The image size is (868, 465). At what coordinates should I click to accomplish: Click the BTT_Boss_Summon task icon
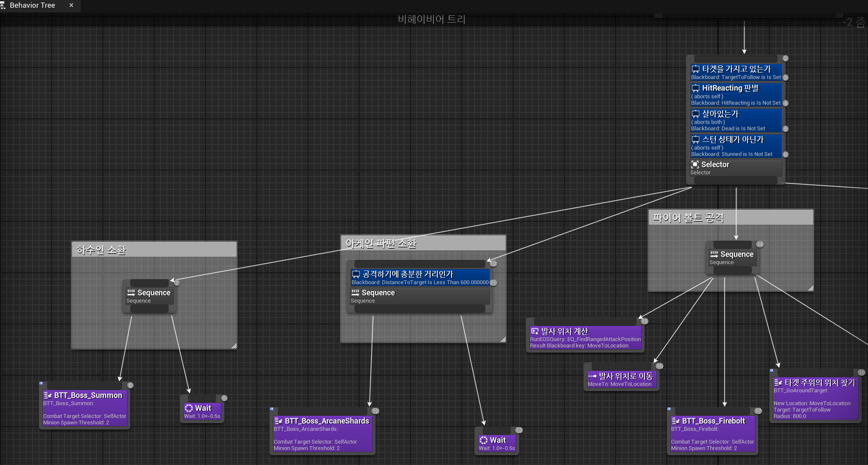tap(47, 395)
